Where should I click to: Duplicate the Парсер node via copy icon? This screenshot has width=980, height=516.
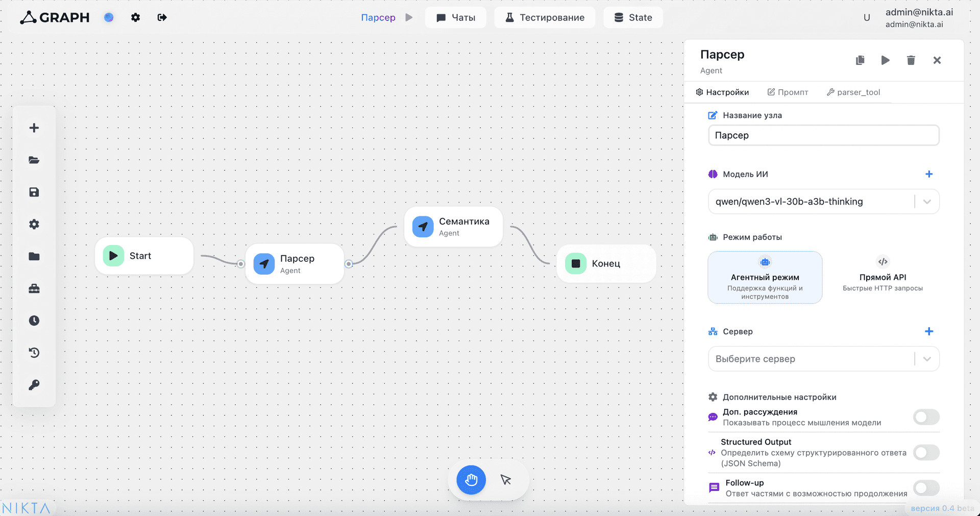tap(860, 60)
